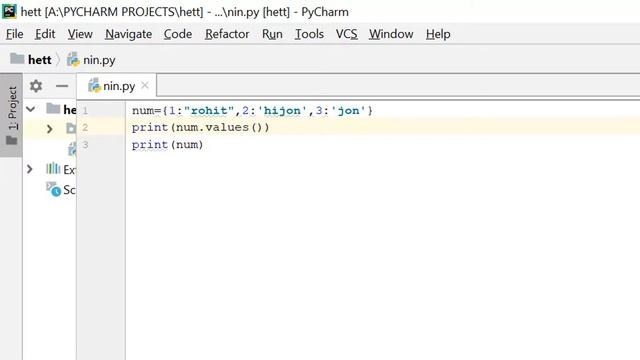Open the VCS menu

(347, 34)
